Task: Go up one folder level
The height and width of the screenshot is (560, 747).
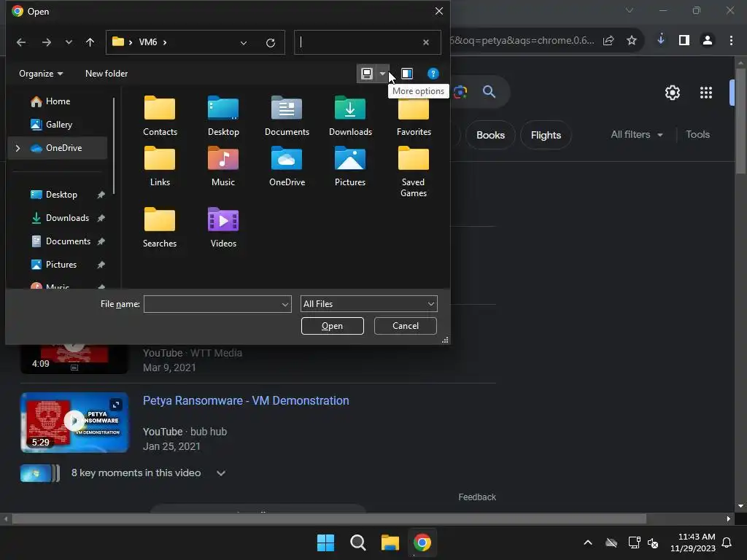Action: (90, 42)
